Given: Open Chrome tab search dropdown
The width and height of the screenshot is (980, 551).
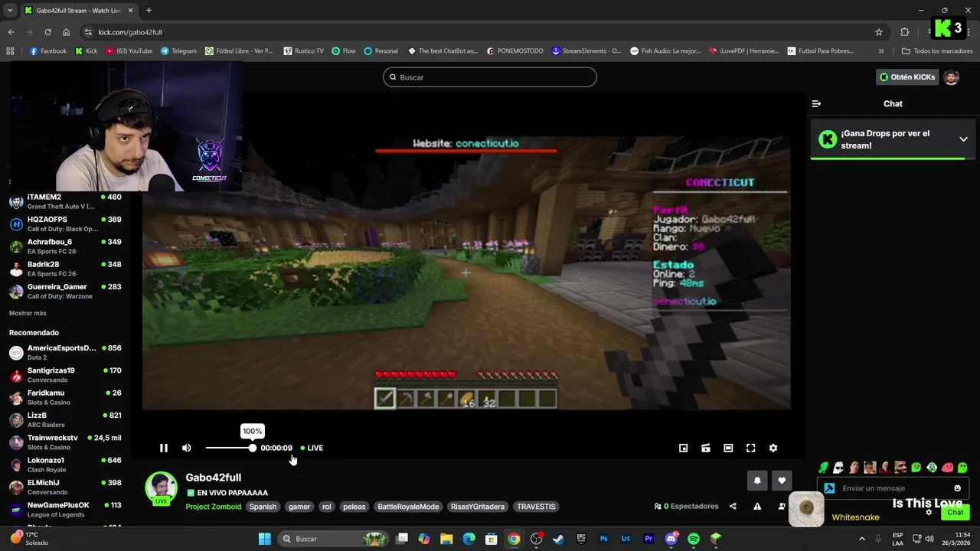Looking at the screenshot, I should (x=10, y=10).
